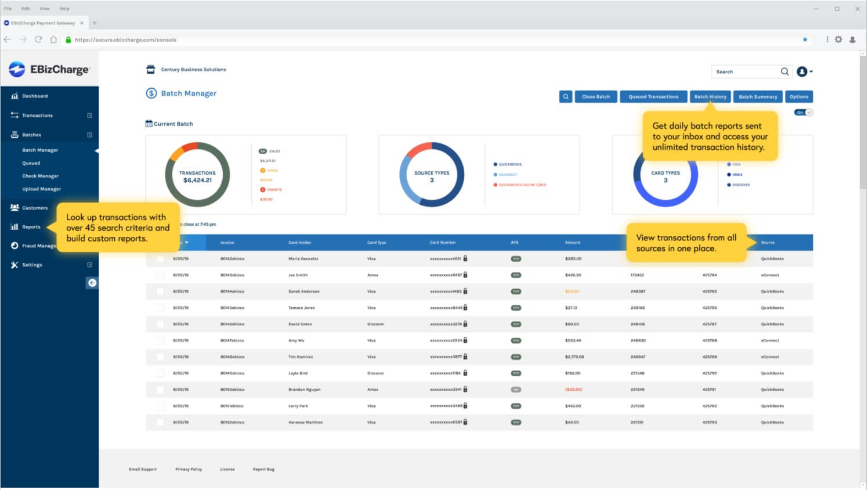Screen dimensions: 868x490
Task: Open the Privacy Policy link in the footer
Action: (188, 469)
